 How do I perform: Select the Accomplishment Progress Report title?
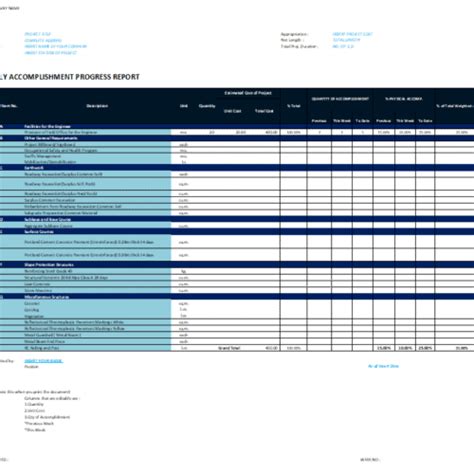(70, 77)
